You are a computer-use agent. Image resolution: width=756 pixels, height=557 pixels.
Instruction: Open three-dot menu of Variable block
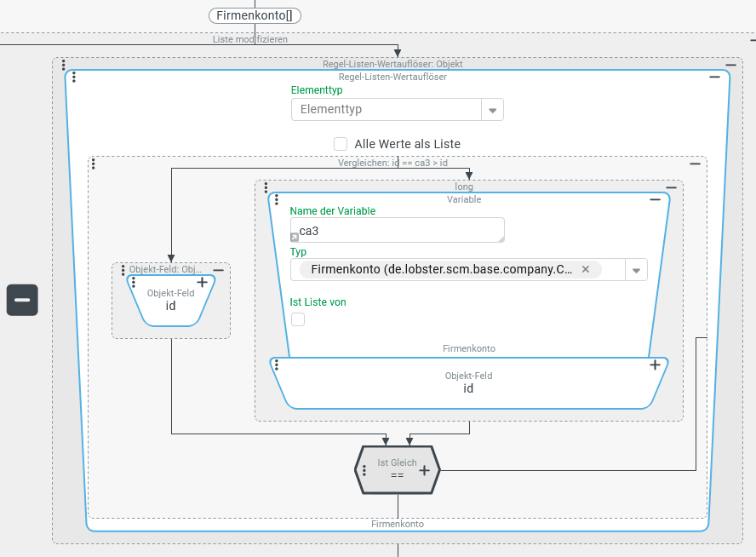pos(277,200)
